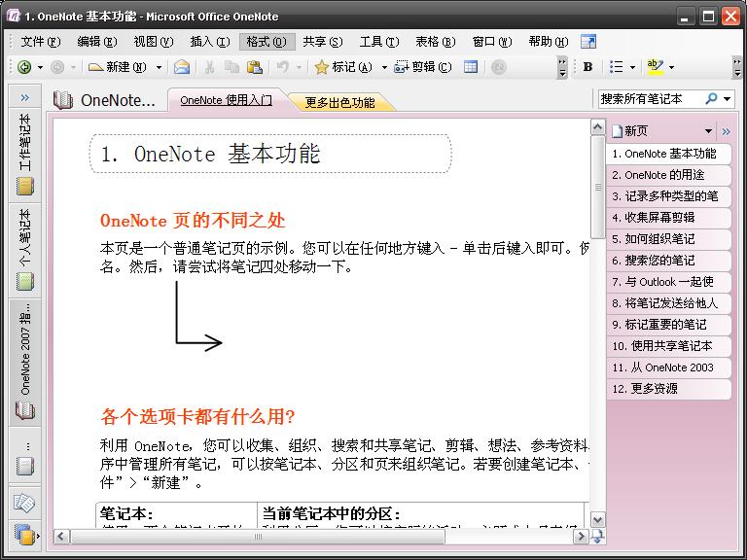
Task: Open the 新页 dropdown arrow
Action: click(708, 131)
